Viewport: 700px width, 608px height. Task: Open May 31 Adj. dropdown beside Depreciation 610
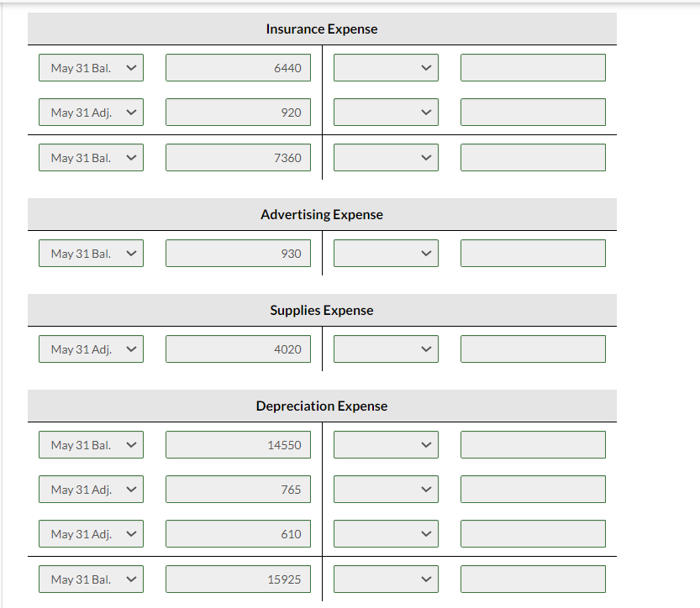tap(91, 534)
